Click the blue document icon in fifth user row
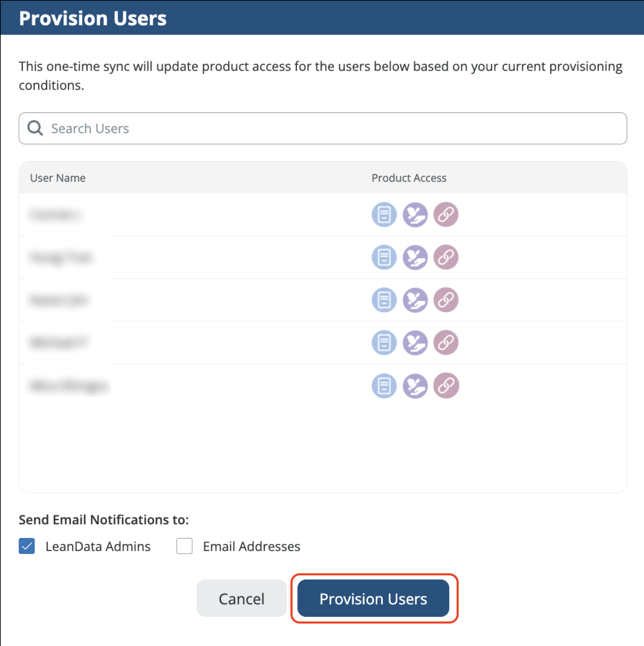The image size is (644, 646). (x=384, y=386)
